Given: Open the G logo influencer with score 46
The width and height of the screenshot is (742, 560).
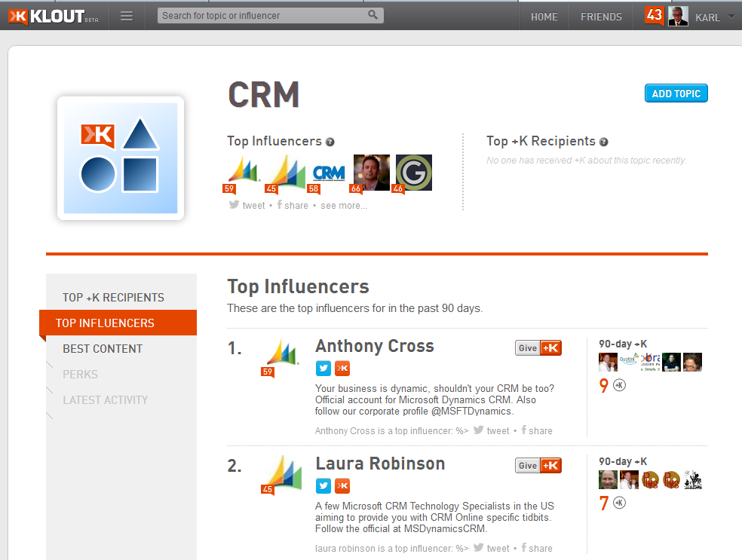Looking at the screenshot, I should click(x=413, y=173).
